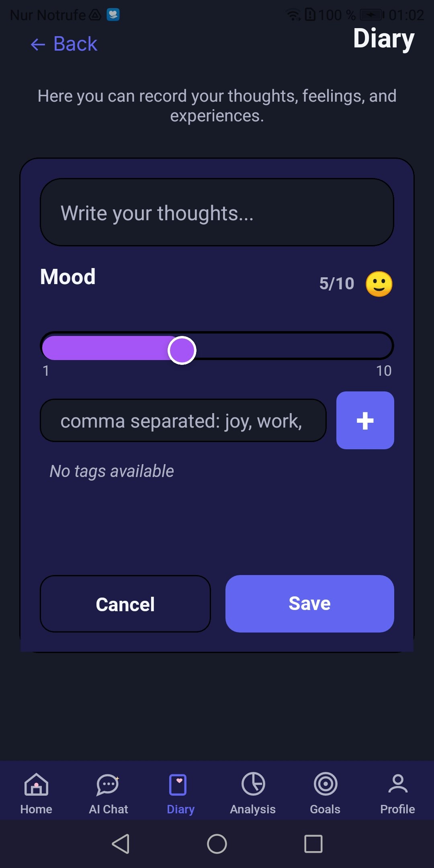
Task: Tap the Back link
Action: (64, 43)
